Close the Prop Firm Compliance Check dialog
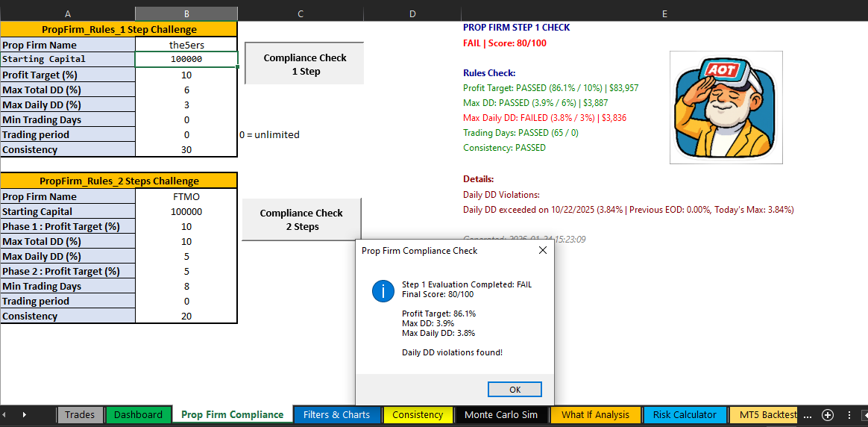The image size is (868, 427). point(543,250)
